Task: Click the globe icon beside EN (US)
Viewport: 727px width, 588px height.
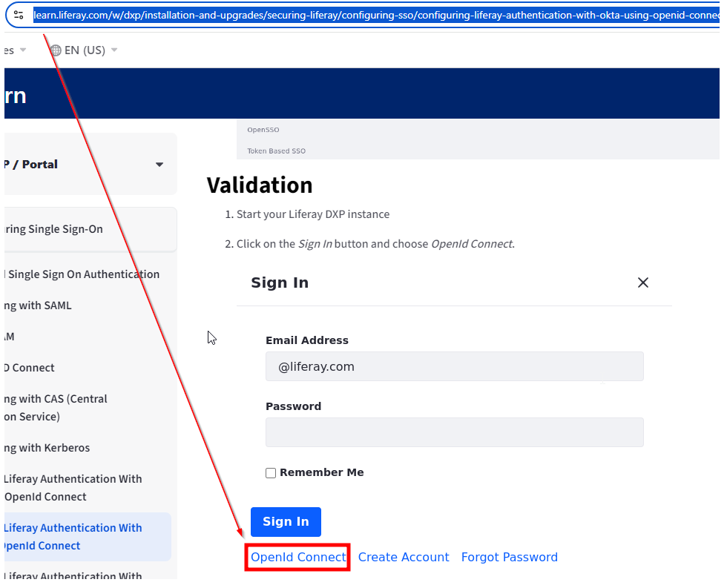Action: [56, 50]
